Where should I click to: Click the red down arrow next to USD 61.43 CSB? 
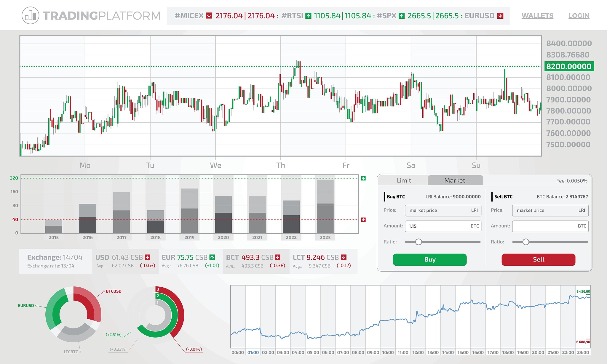tap(148, 257)
